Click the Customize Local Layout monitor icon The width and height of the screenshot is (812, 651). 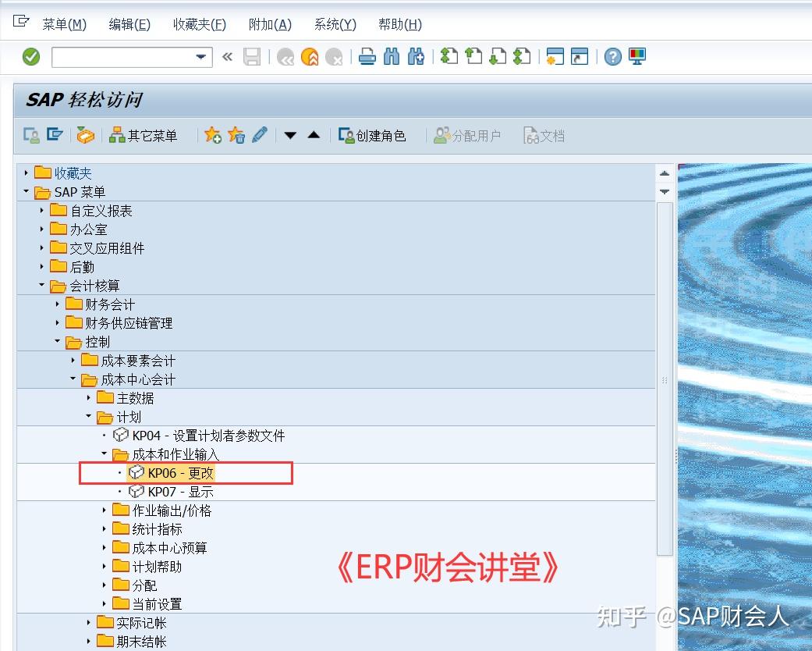[x=636, y=56]
